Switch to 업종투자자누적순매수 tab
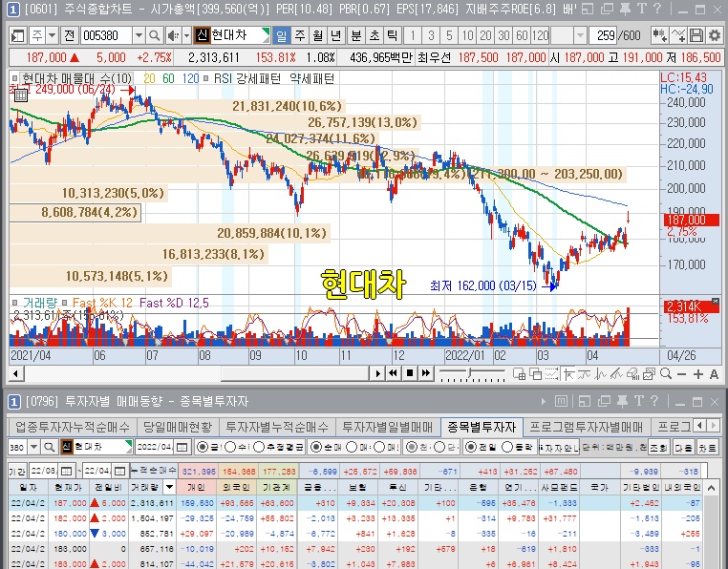This screenshot has width=728, height=569. [x=72, y=427]
